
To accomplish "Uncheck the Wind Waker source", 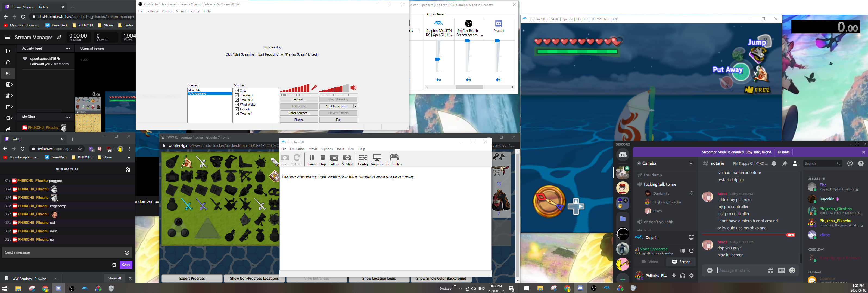I will (237, 105).
